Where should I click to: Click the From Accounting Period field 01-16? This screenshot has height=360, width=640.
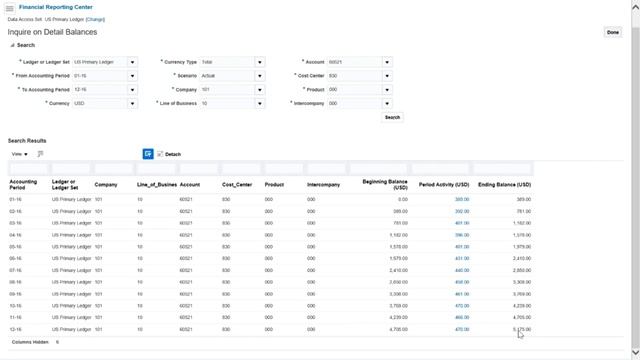(100, 76)
